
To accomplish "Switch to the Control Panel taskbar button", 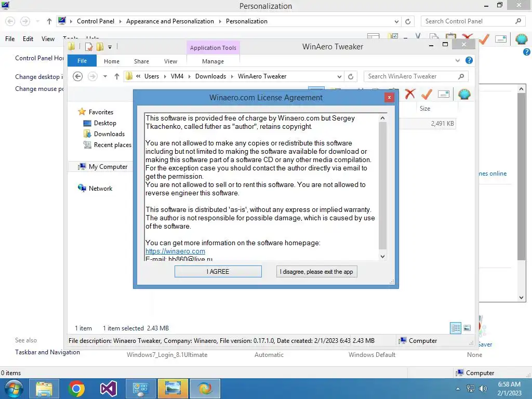I will (140, 389).
